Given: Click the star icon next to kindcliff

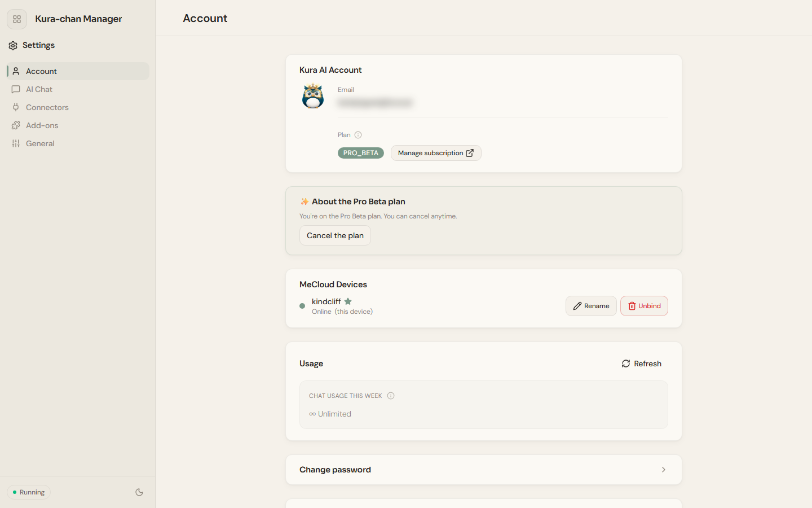Looking at the screenshot, I should [x=348, y=301].
